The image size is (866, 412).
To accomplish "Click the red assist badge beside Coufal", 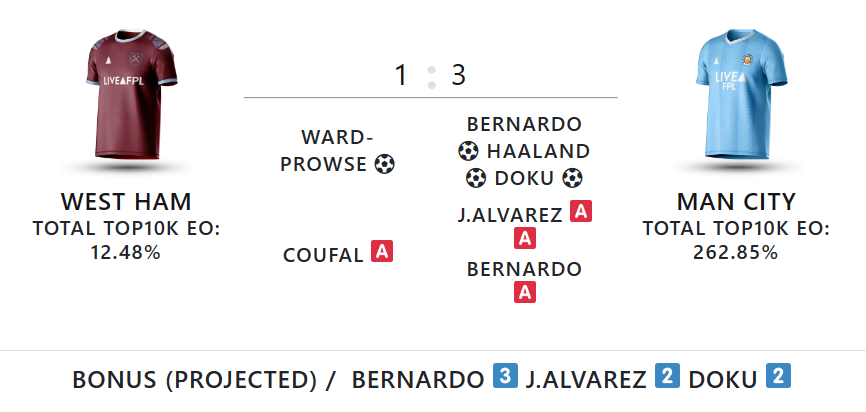I will coord(382,251).
